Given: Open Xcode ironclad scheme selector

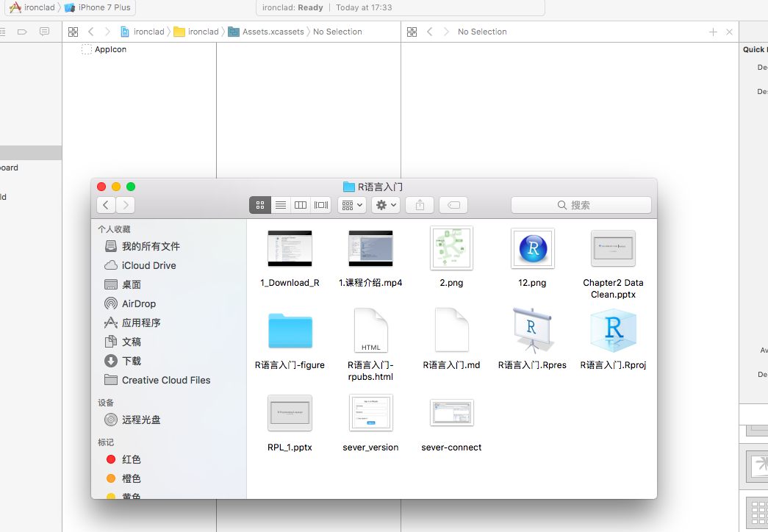Looking at the screenshot, I should [32, 7].
